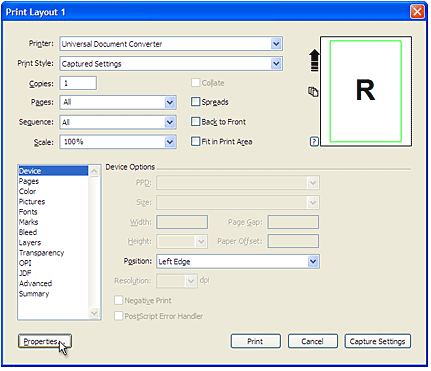This screenshot has height=371, width=431.
Task: Click the options list scroll down arrow
Action: click(x=94, y=313)
